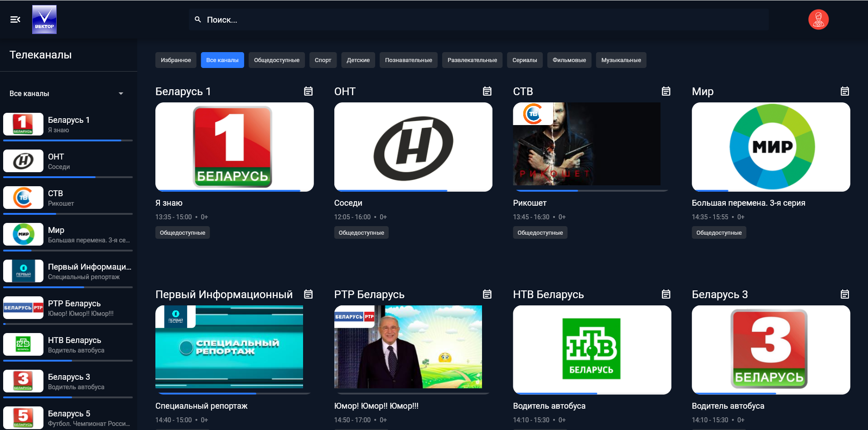Viewport: 868px width, 430px height.
Task: Filter by Развлекательные channels
Action: 473,60
